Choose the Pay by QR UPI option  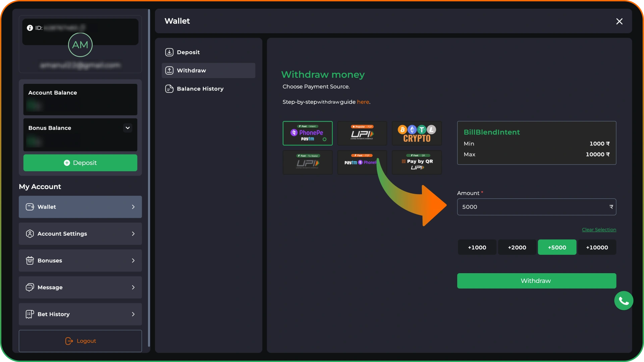click(x=417, y=163)
